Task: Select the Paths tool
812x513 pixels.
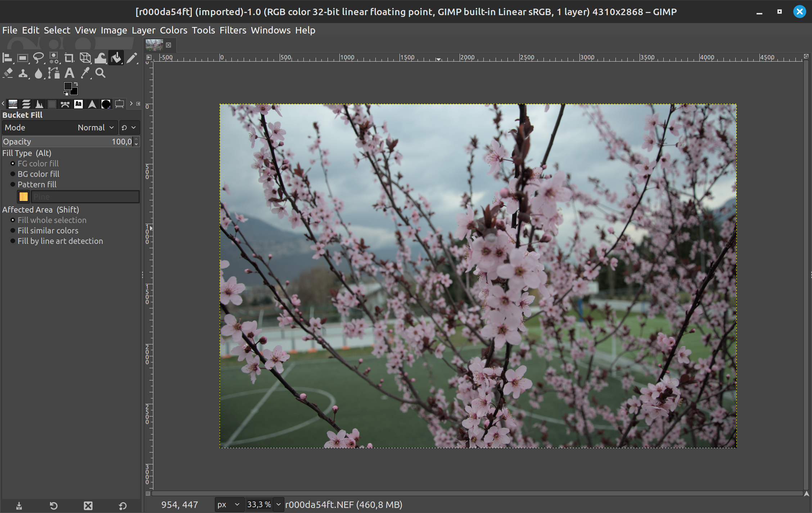Action: tap(54, 73)
